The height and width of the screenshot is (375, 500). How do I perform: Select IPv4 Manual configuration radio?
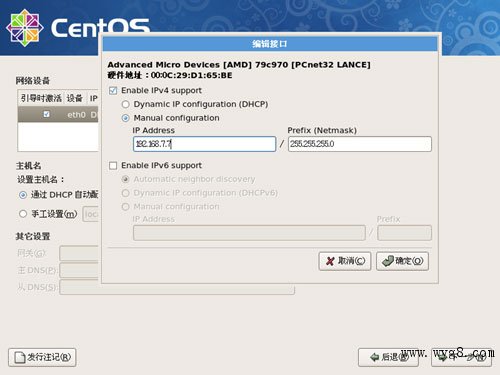[x=126, y=118]
